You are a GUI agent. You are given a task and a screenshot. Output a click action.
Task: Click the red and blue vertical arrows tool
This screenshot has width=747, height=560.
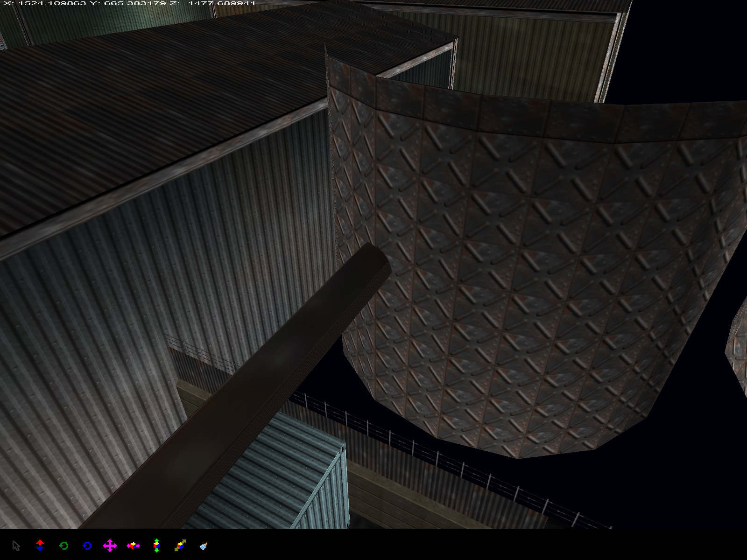click(40, 545)
